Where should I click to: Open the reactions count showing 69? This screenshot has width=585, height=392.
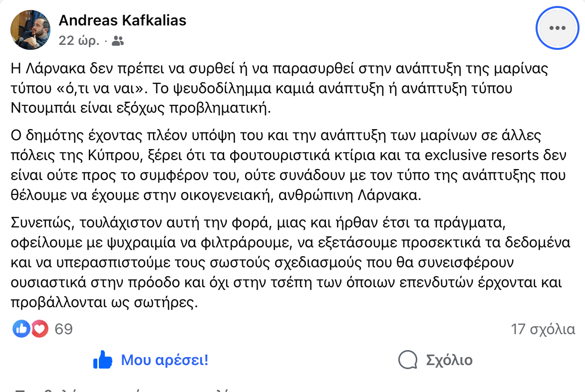coord(63,329)
